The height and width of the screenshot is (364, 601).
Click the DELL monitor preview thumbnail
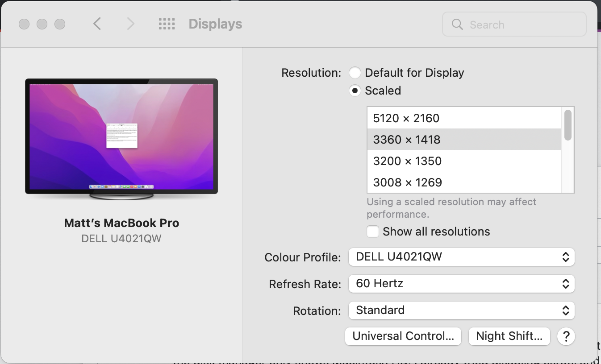click(121, 139)
